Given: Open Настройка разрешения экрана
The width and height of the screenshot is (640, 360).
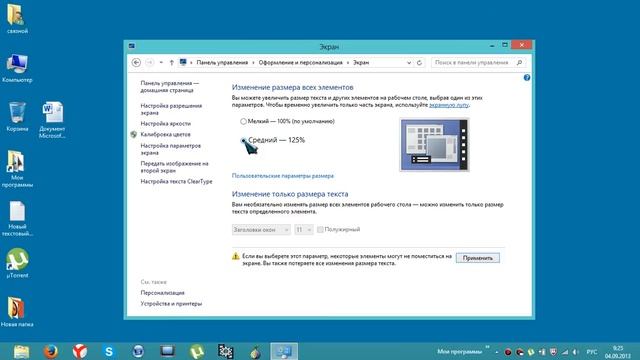Looking at the screenshot, I should (x=171, y=109).
